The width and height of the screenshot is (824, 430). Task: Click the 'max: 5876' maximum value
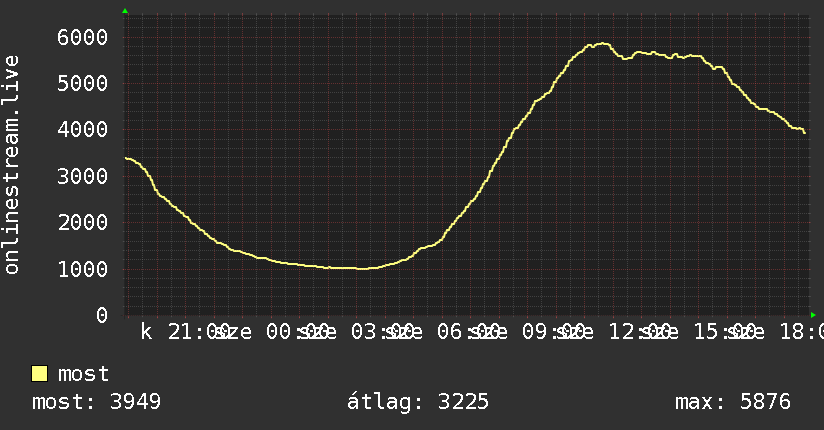click(733, 402)
